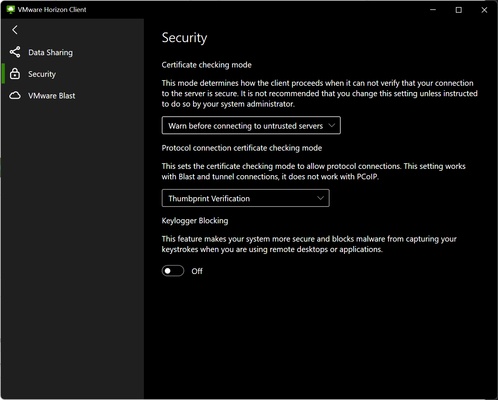Click the 'Security' page heading
The width and height of the screenshot is (498, 400).
[x=184, y=38]
